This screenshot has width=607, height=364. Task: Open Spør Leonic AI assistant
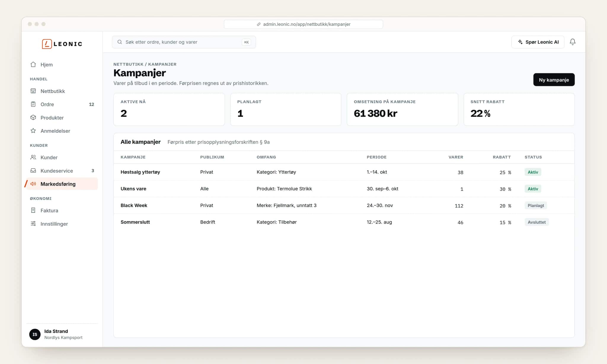coord(538,42)
